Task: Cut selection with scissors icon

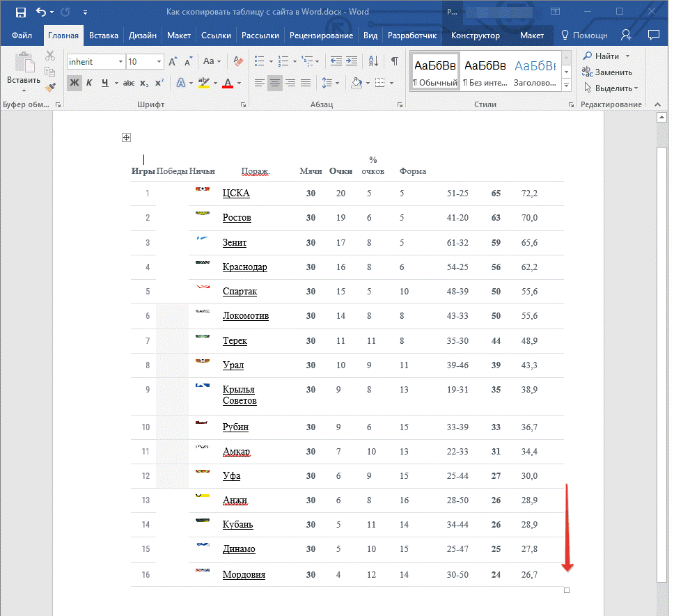Action: [x=50, y=56]
